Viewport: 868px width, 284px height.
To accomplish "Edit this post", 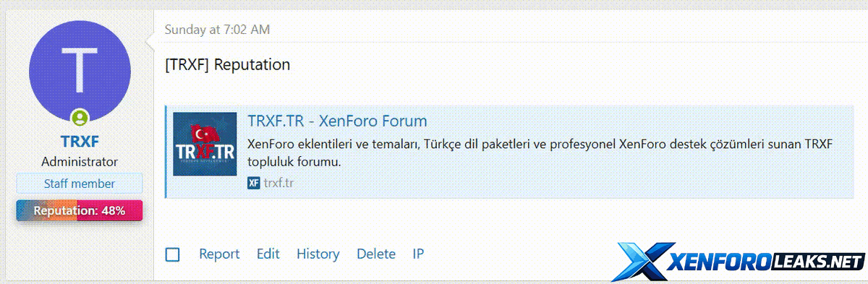I will [268, 254].
